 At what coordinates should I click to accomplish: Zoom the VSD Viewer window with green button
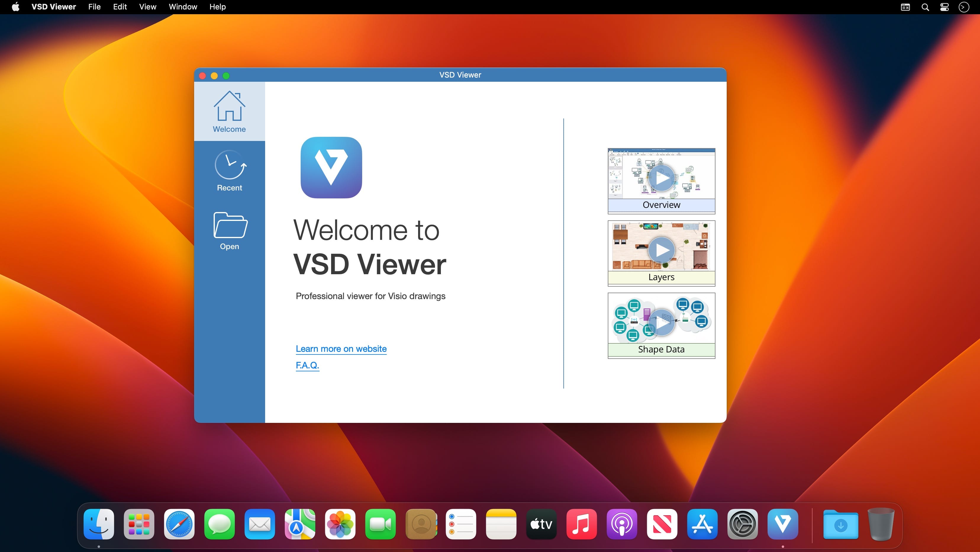pyautogui.click(x=226, y=76)
